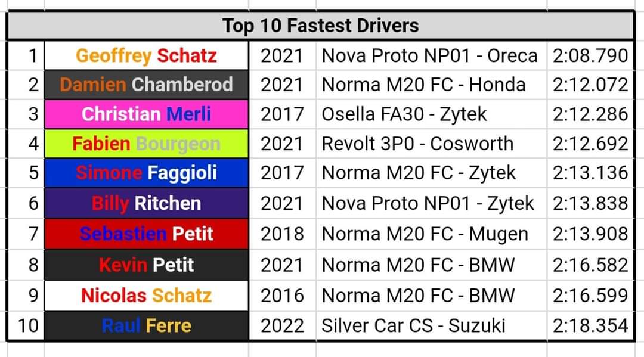The image size is (644, 357).
Task: Select the Damien Chamberod driver cell
Action: [146, 85]
